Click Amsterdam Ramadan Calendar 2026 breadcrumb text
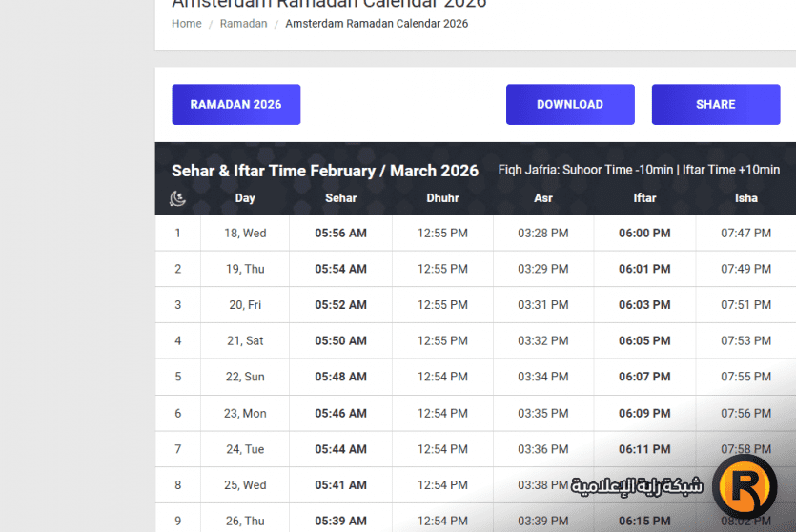 pos(377,24)
